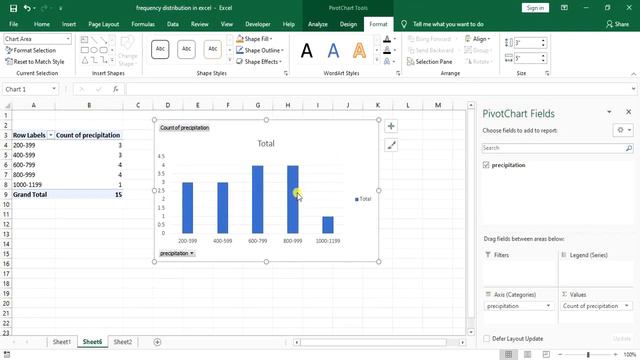Undo the last action
This screenshot has width=640, height=360.
coord(27,8)
